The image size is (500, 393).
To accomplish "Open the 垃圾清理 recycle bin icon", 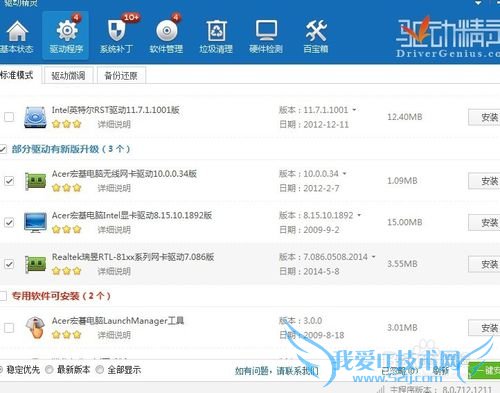I will (x=216, y=36).
